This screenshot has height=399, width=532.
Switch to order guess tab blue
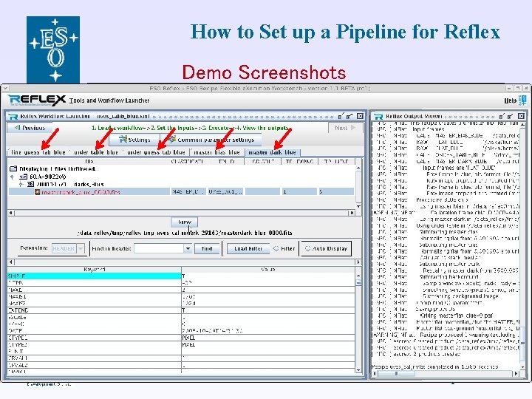point(156,152)
